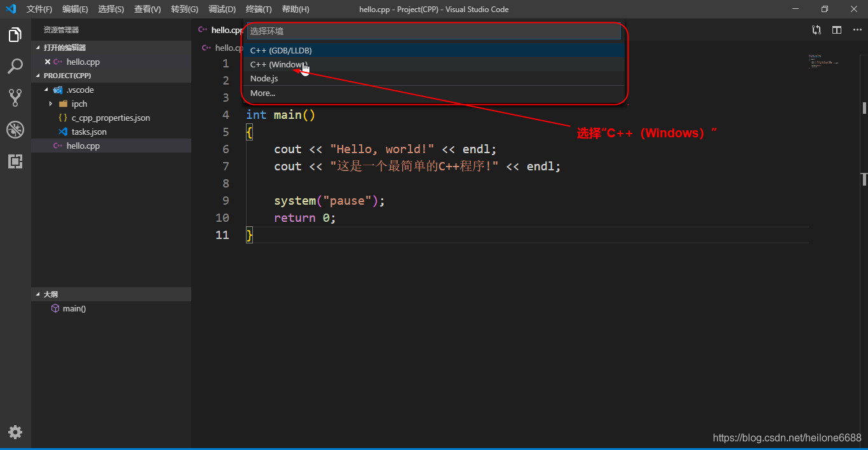Image resolution: width=868 pixels, height=450 pixels.
Task: Open the Source Control view icon
Action: pyautogui.click(x=15, y=97)
